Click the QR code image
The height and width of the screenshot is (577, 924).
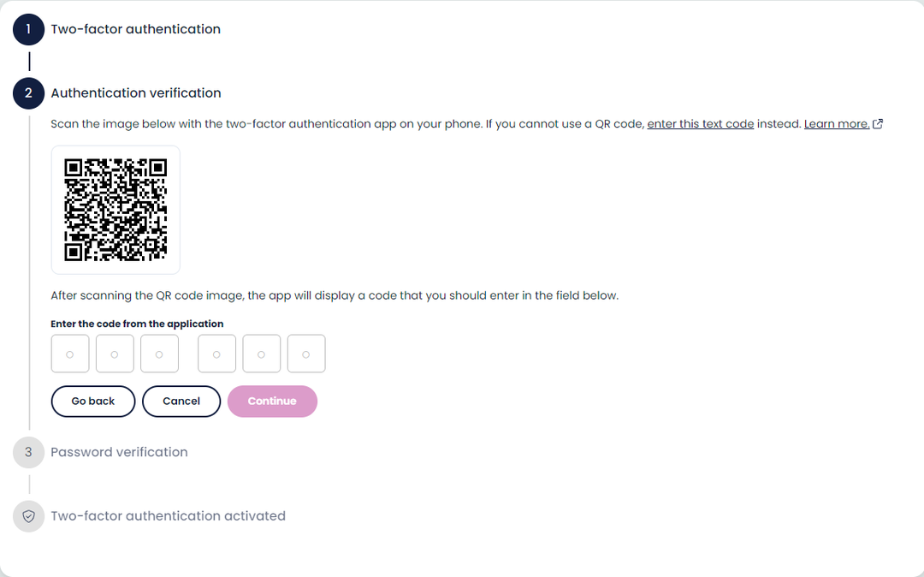115,210
